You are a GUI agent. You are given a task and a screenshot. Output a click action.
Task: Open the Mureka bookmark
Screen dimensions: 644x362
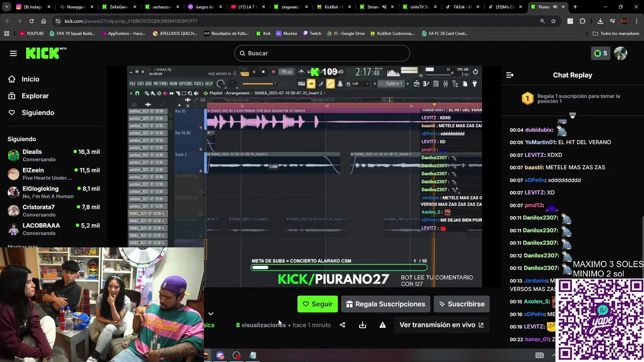click(286, 34)
